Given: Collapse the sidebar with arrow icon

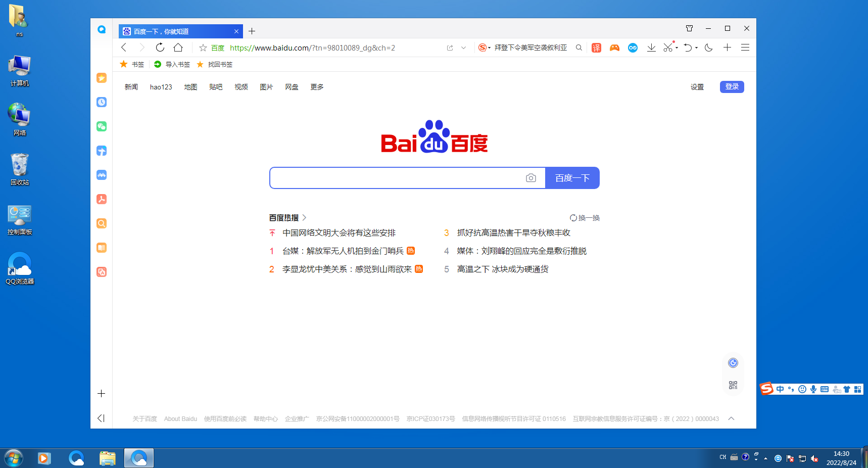Looking at the screenshot, I should point(101,418).
